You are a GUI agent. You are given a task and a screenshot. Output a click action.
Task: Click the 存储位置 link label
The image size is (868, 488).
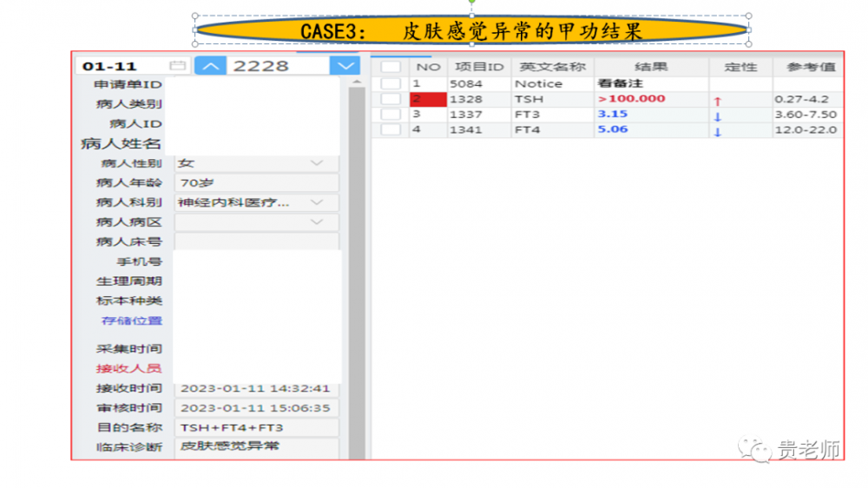point(132,320)
